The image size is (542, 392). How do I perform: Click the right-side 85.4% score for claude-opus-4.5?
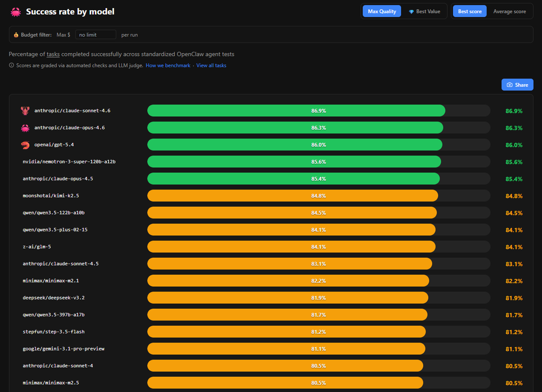click(514, 179)
